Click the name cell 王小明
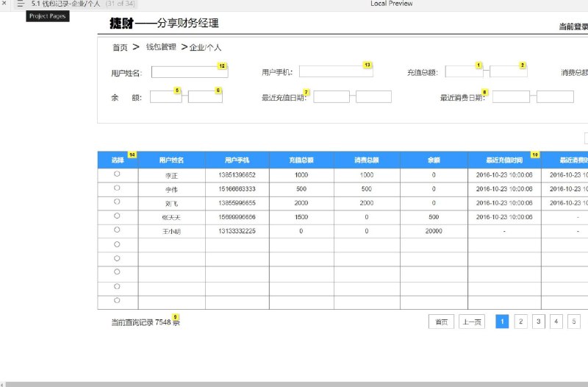The height and width of the screenshot is (387, 588). 171,232
